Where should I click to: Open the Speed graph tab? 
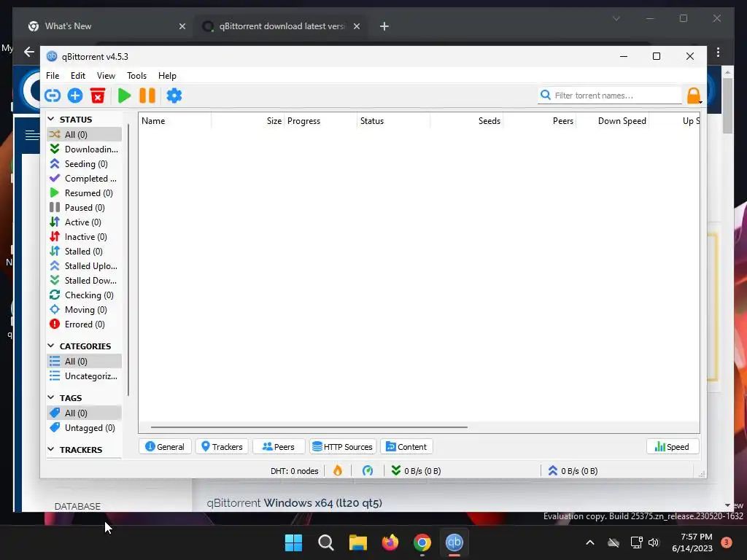pyautogui.click(x=672, y=447)
